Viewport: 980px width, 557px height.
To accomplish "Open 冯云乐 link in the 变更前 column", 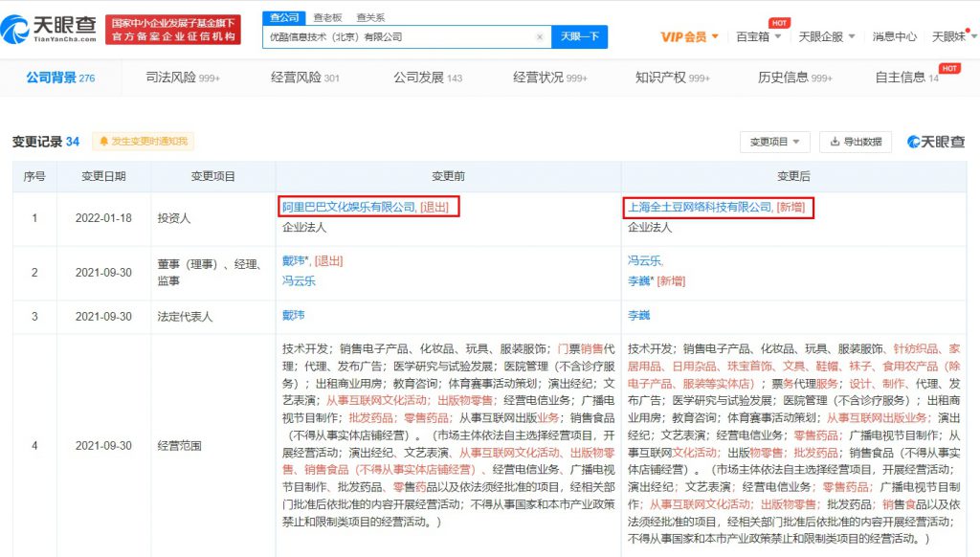I will coord(299,280).
